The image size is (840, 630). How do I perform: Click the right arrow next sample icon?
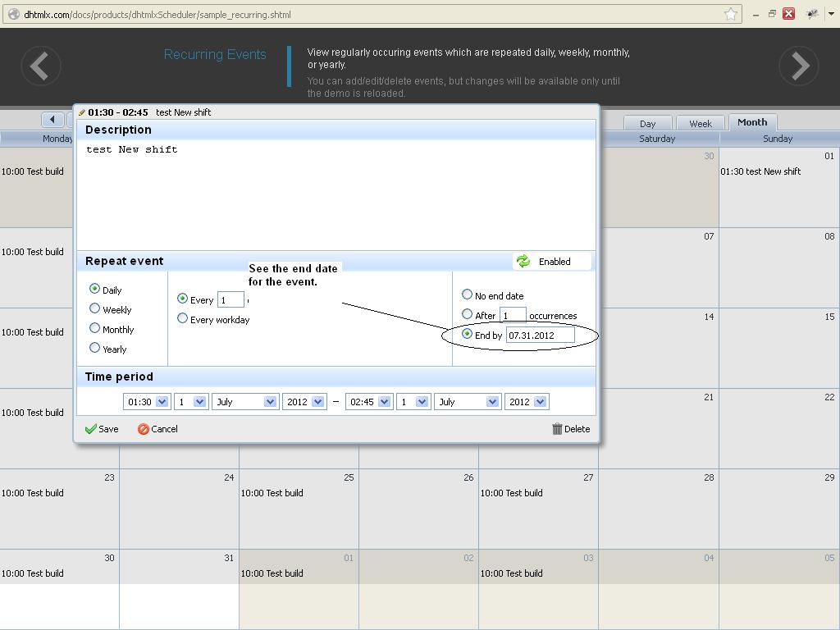[x=798, y=66]
